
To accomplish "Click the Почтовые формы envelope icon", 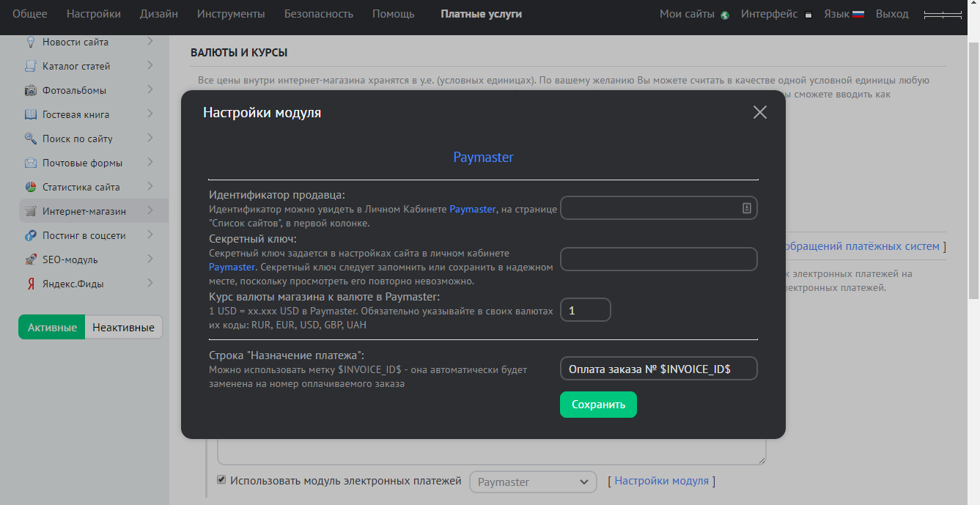I will point(31,163).
